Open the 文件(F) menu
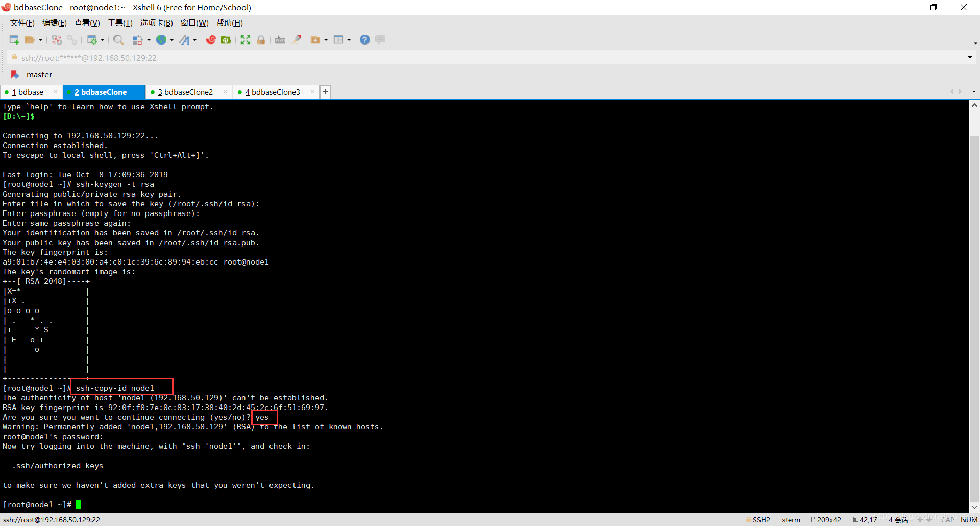The height and width of the screenshot is (526, 980). click(22, 23)
